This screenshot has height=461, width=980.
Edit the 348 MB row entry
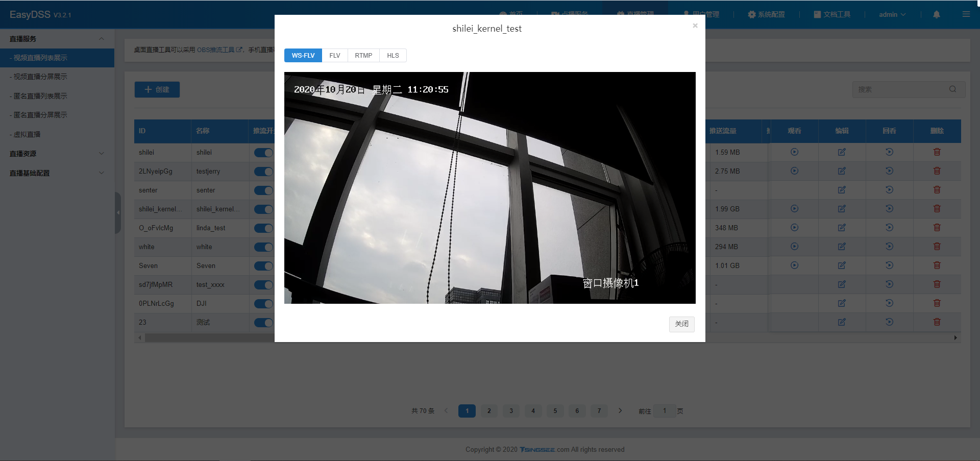[842, 228]
